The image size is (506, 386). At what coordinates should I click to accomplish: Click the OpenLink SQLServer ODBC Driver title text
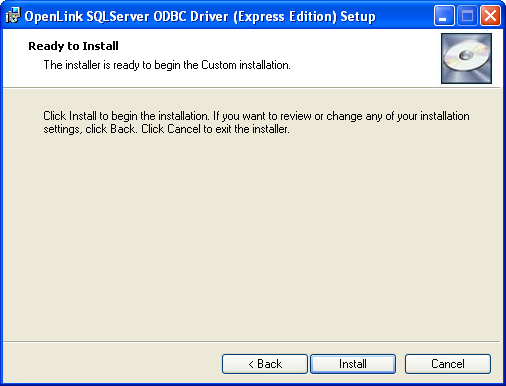point(200,16)
